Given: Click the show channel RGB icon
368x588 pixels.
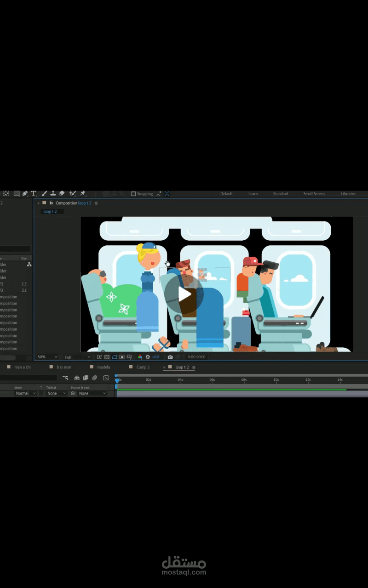Looking at the screenshot, I should coord(140,357).
